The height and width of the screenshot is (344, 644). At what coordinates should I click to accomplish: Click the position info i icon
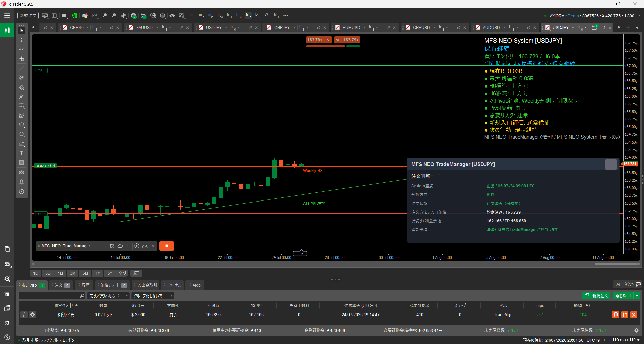24,315
